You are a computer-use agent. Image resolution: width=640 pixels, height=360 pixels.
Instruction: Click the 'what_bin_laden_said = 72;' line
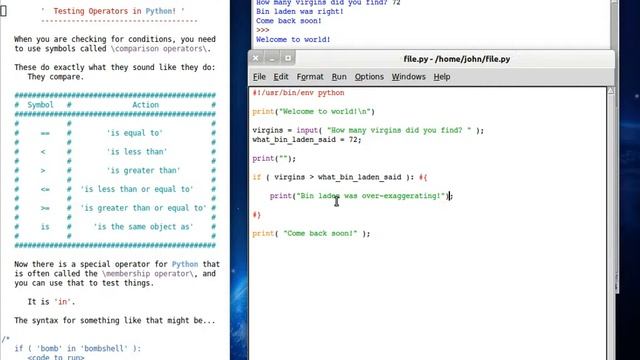tap(307, 140)
